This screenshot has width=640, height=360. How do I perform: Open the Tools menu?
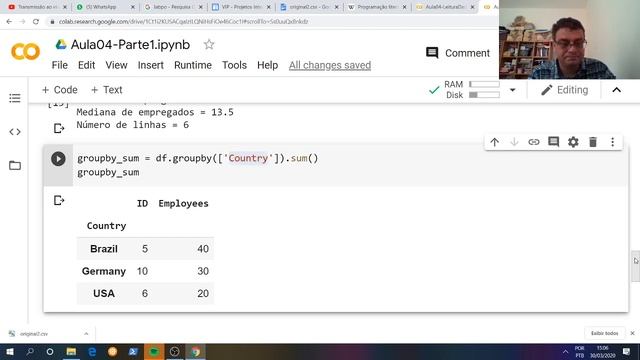click(x=234, y=65)
